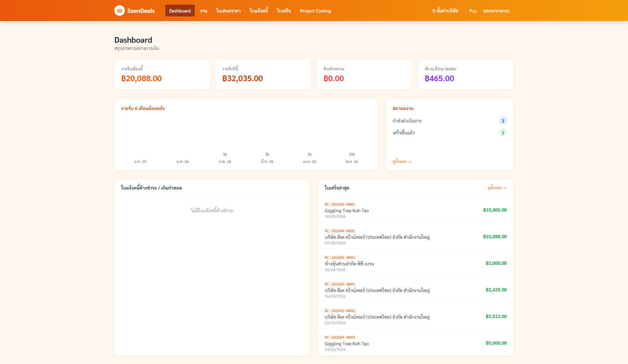
Task: Select the รายรับปีนี้ ฿32,035.00 card
Action: [263, 75]
